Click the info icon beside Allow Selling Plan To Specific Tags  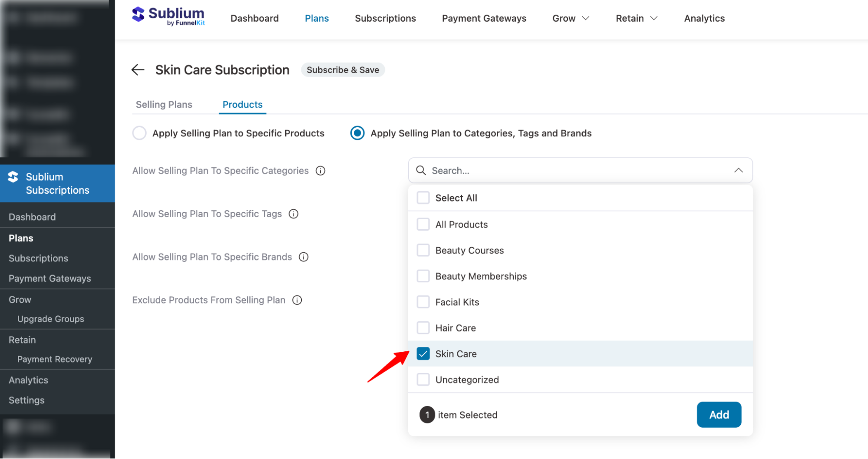[x=294, y=214]
